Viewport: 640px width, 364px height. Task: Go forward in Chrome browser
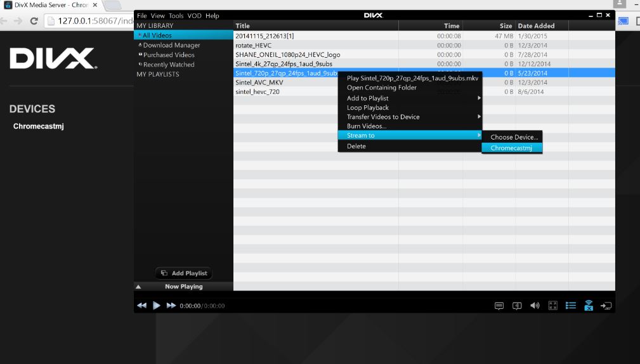point(18,21)
